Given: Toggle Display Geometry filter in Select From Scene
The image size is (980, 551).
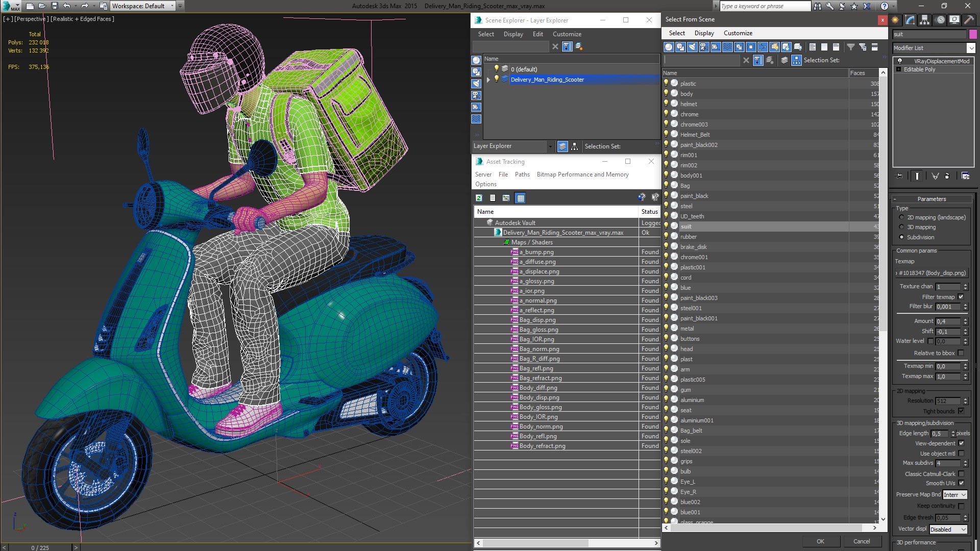Looking at the screenshot, I should pyautogui.click(x=669, y=47).
